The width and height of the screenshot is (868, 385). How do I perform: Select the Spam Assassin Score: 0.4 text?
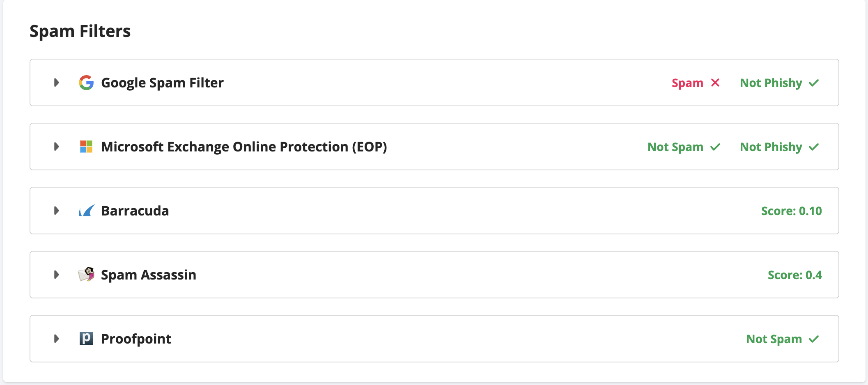795,275
